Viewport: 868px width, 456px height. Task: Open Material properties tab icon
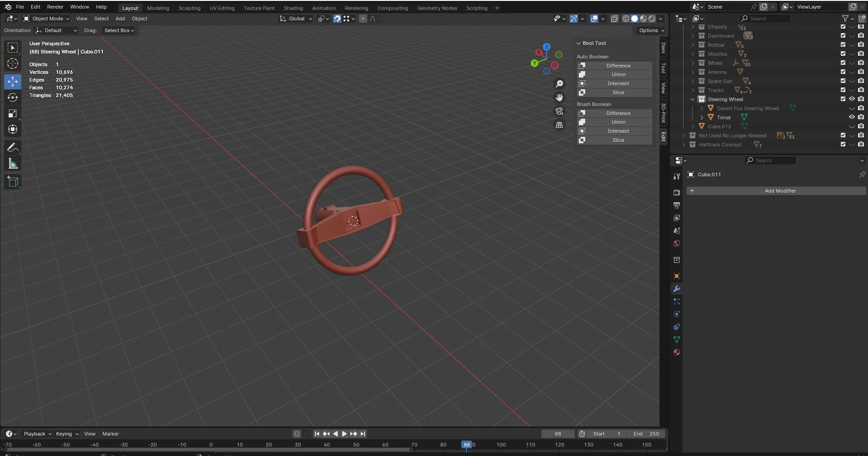point(676,352)
